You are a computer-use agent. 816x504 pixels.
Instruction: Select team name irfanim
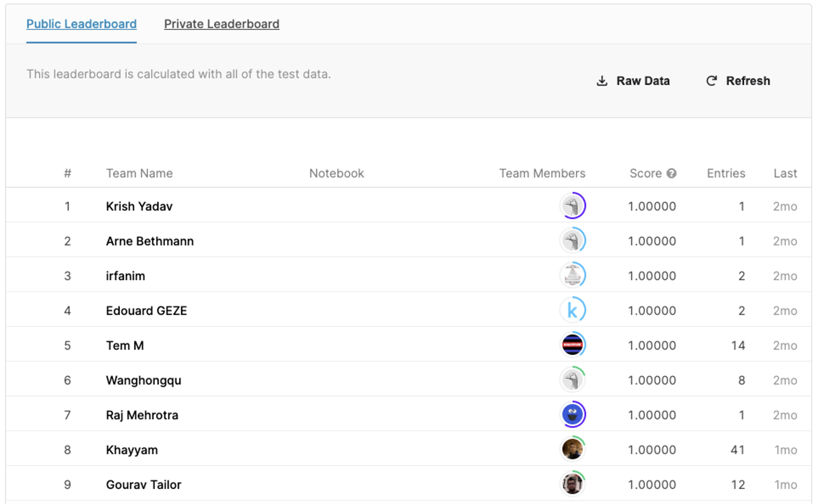coord(125,276)
